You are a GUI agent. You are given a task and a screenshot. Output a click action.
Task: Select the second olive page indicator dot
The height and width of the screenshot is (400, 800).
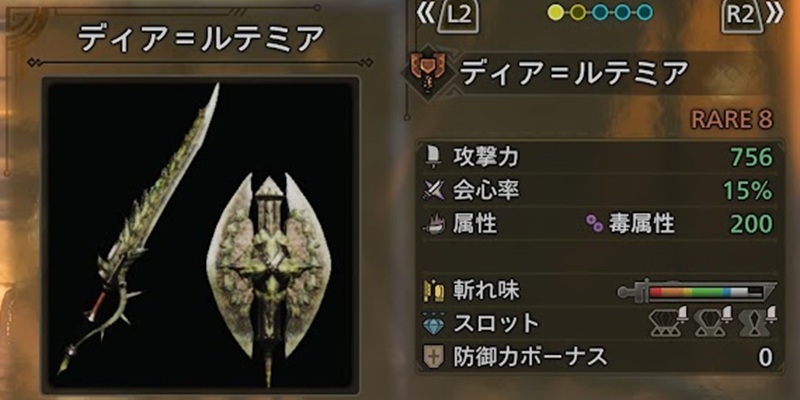tap(578, 12)
